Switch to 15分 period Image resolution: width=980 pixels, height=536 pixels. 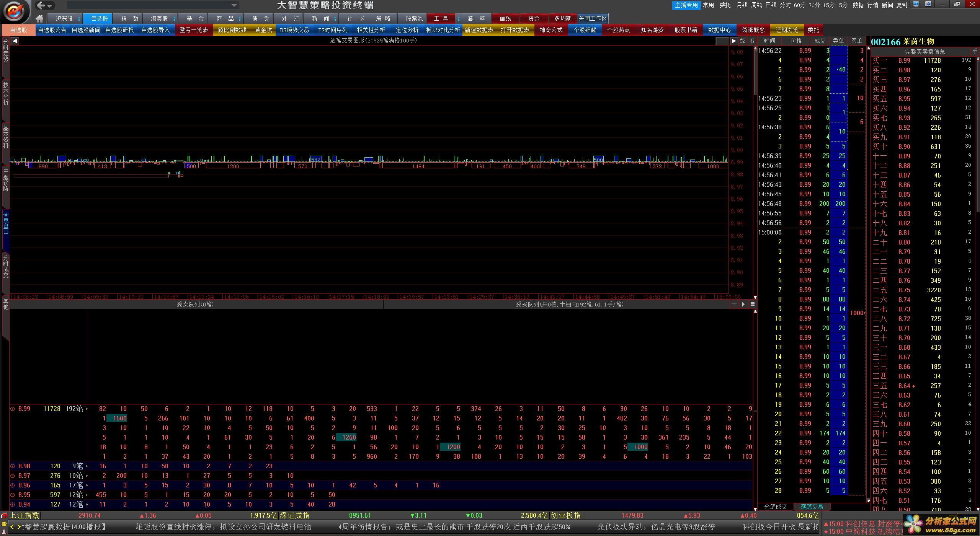click(x=829, y=5)
